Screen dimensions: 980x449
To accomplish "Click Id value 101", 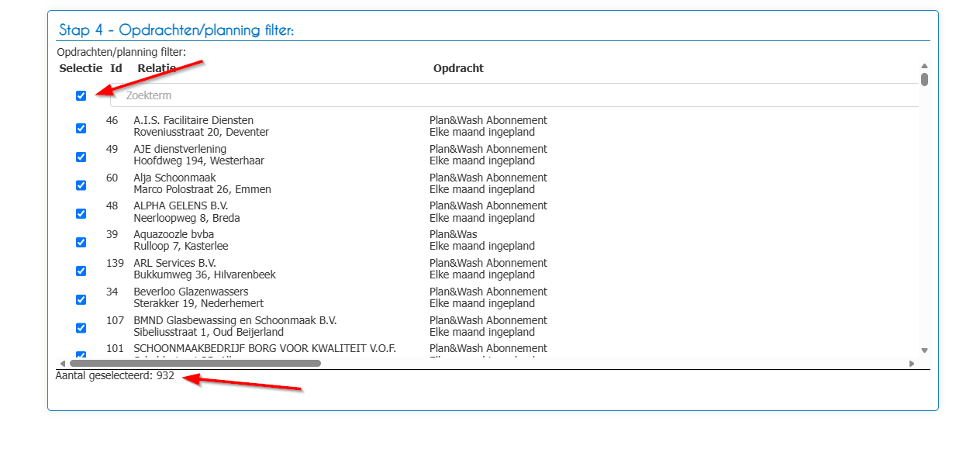I will 115,348.
